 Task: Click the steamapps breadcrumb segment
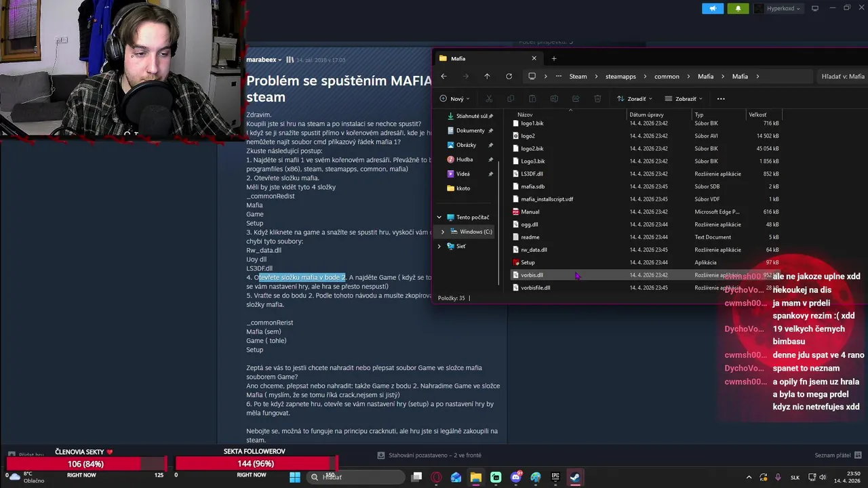(620, 77)
